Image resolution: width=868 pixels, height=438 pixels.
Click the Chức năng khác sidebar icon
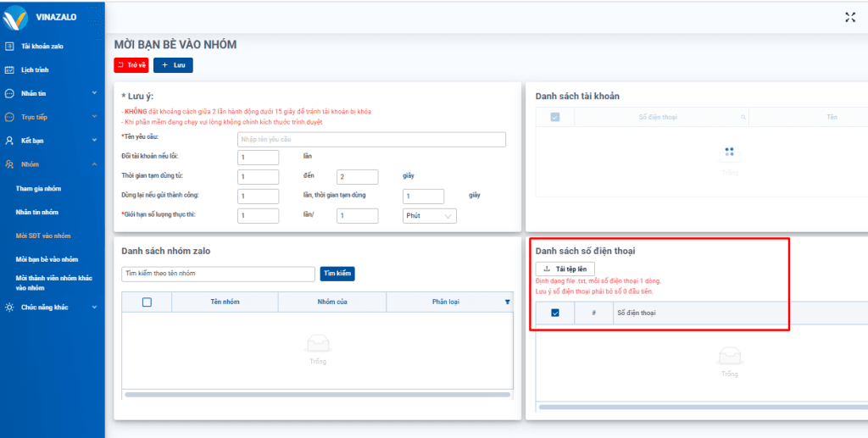9,307
